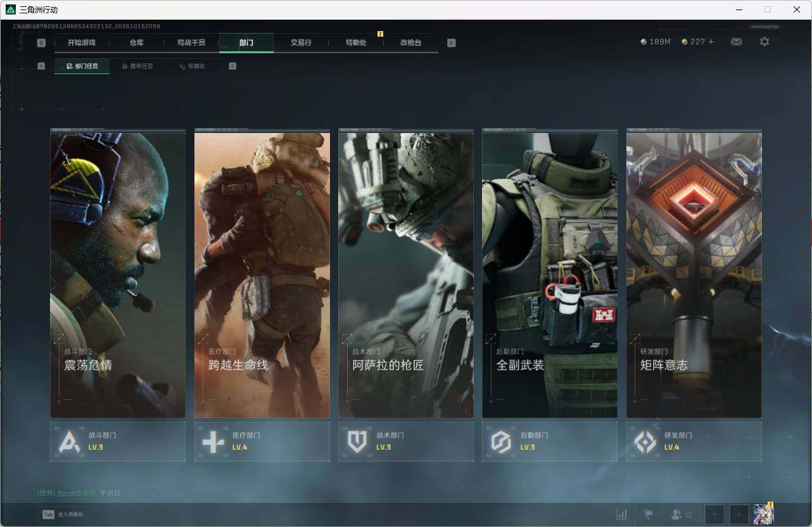Click the plus next to 227 currency
812x527 pixels.
click(711, 42)
